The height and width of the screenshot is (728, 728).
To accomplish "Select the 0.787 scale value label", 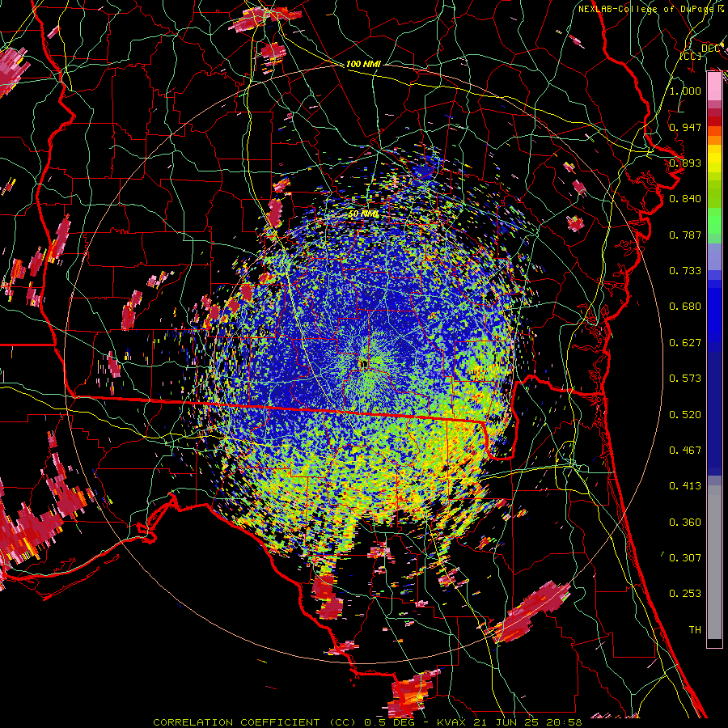I will (685, 235).
